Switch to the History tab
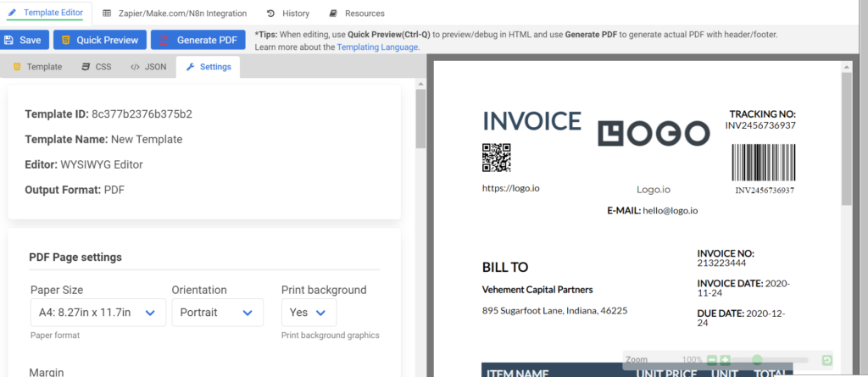Viewport: 868px width, 377px height. (288, 14)
